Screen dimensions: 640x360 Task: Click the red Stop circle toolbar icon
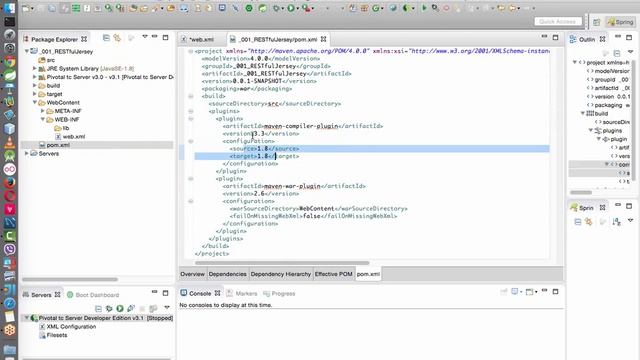tap(446, 8)
